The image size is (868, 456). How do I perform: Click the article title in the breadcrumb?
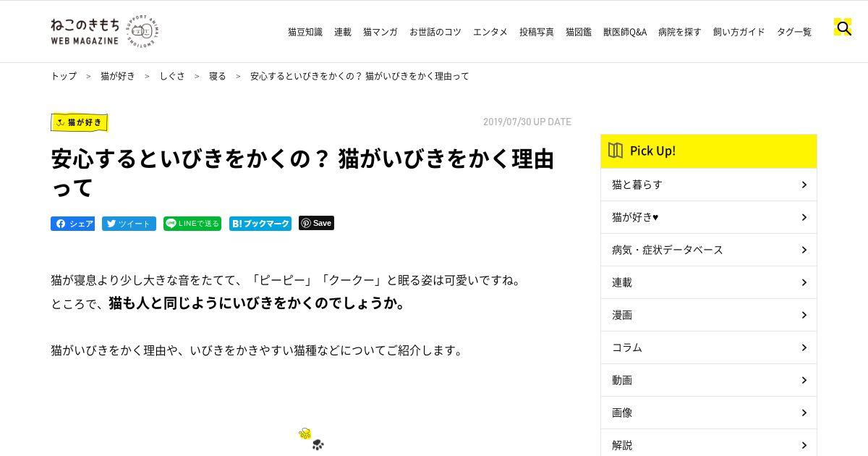click(359, 76)
